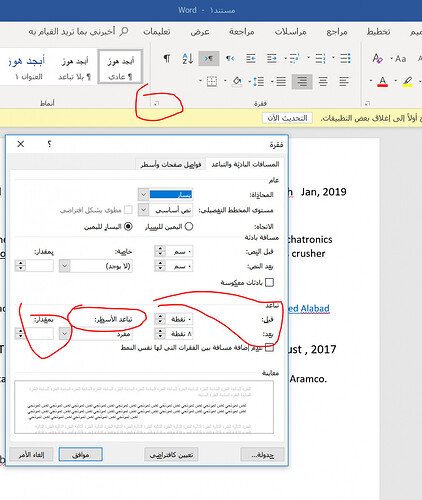Open numbering library dropdown arrow
This screenshot has height=500, width=422.
[308, 58]
